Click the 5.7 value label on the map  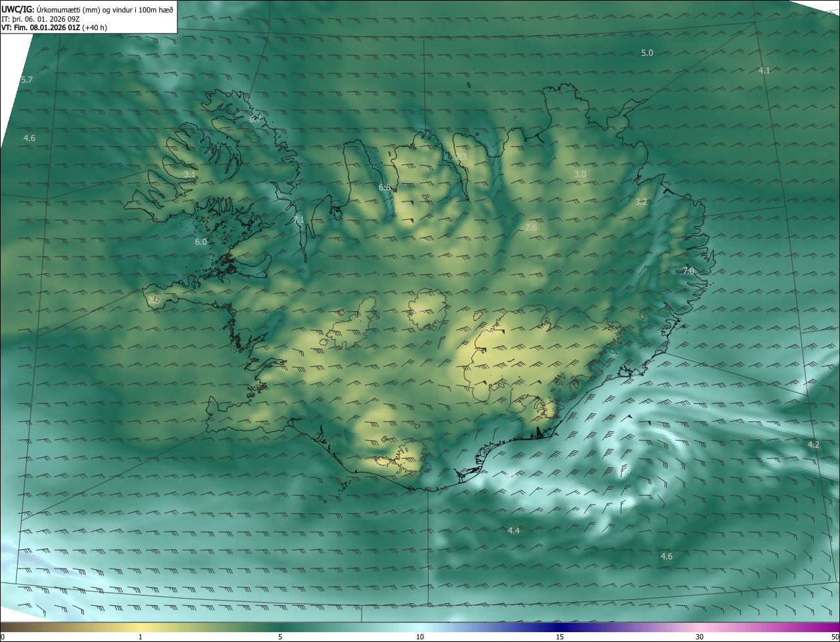[26, 79]
